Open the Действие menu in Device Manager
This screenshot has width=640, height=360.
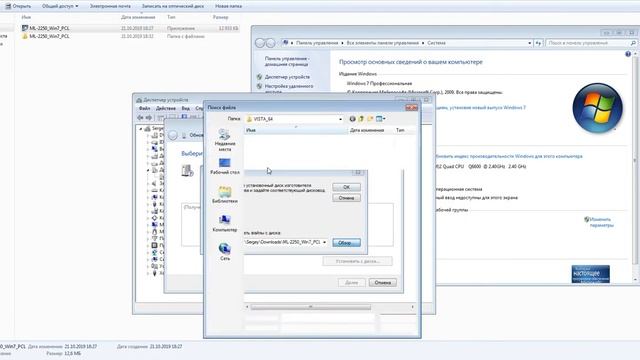pos(166,108)
